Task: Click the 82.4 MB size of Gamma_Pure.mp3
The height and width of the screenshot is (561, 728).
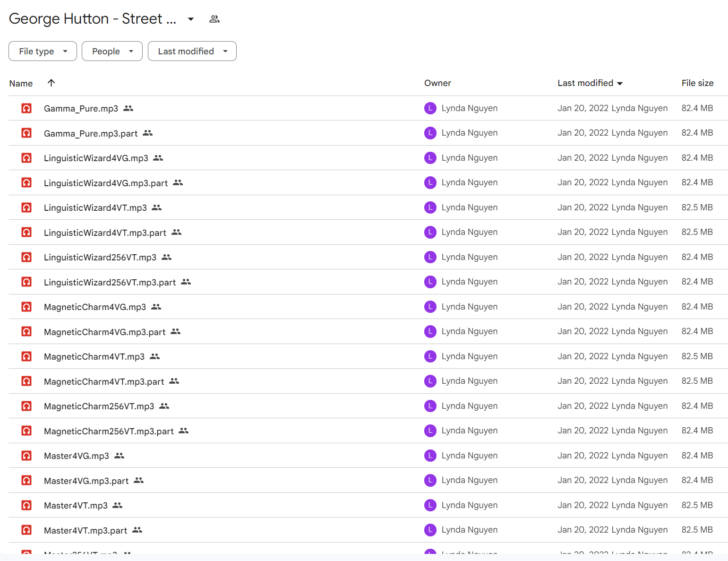Action: coord(697,108)
